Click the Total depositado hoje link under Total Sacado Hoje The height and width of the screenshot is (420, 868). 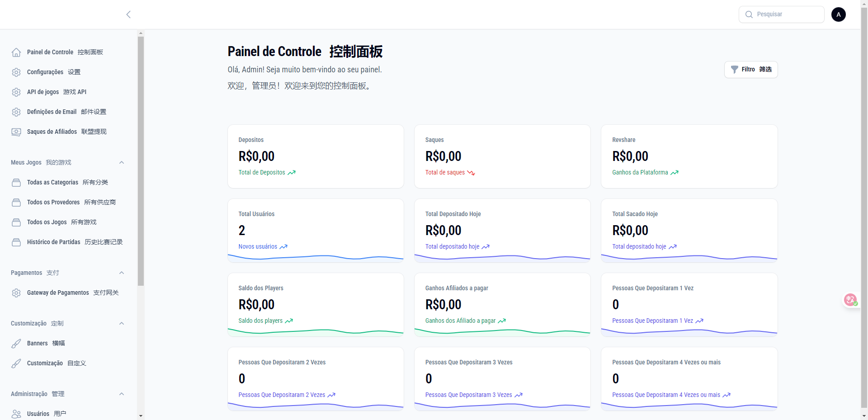(639, 247)
